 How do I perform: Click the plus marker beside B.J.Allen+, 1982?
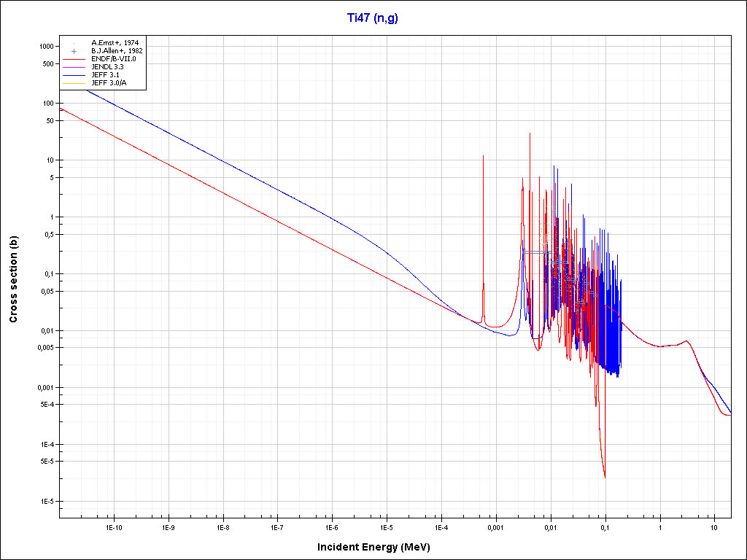74,51
